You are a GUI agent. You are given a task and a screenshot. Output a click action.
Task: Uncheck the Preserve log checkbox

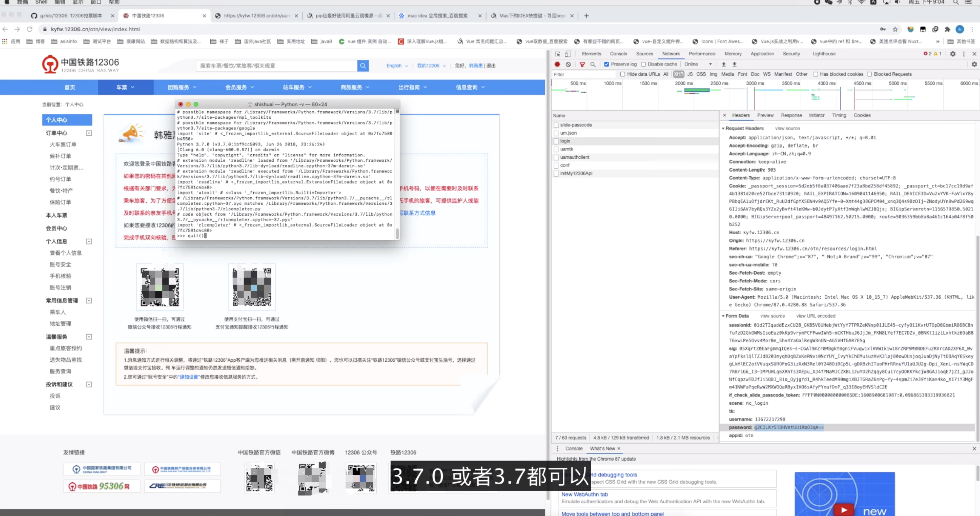[606, 64]
